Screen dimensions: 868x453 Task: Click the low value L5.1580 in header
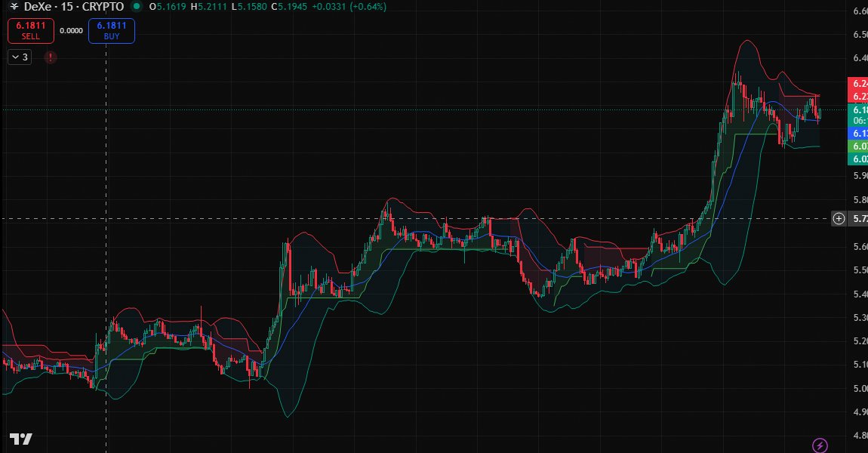click(248, 8)
